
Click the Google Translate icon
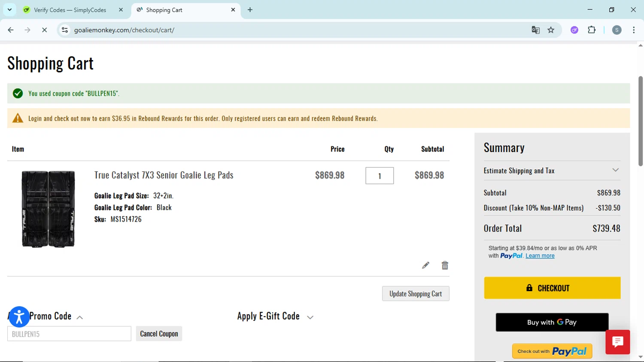tap(535, 30)
